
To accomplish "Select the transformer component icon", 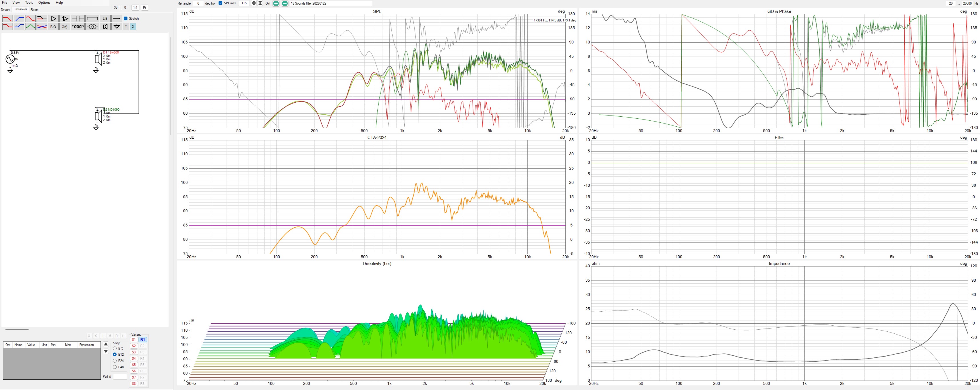I will pos(92,27).
